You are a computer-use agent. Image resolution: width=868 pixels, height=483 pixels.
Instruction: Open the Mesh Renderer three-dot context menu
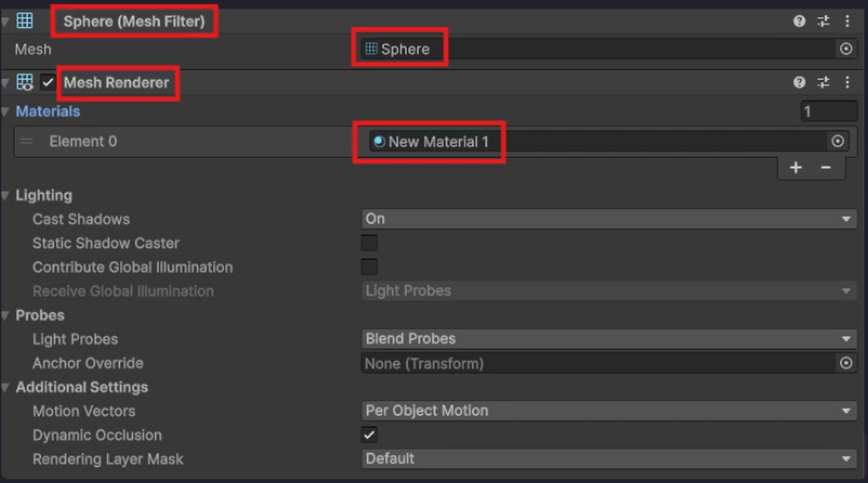click(847, 82)
